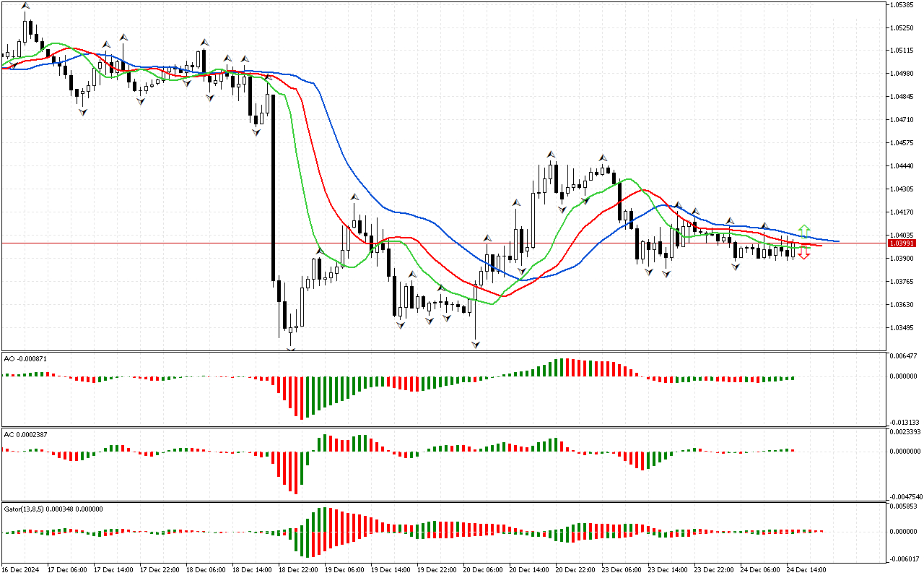Image resolution: width=924 pixels, height=578 pixels.
Task: Click the 23 Dec 22:00 time label
Action: coord(714,570)
